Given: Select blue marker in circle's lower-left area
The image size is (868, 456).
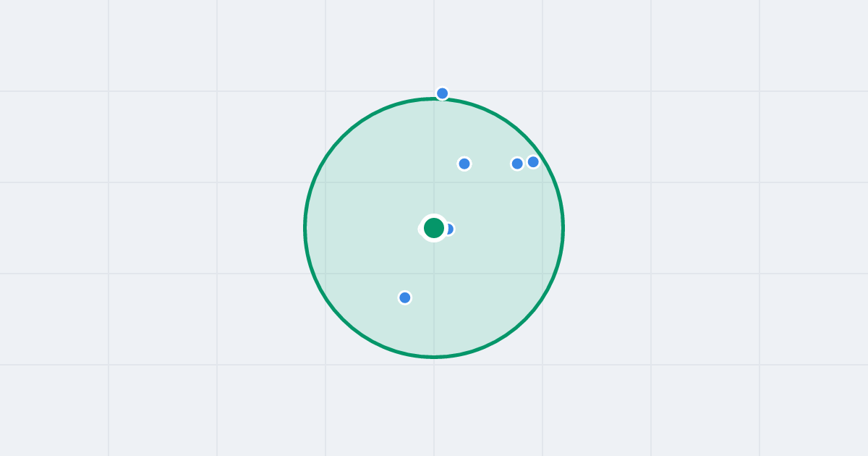Looking at the screenshot, I should click(x=405, y=297).
